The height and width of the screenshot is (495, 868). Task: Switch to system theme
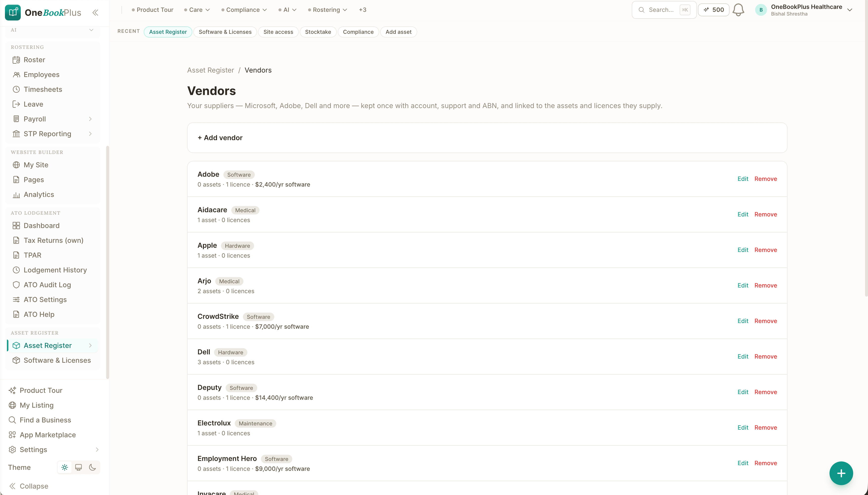coord(78,467)
